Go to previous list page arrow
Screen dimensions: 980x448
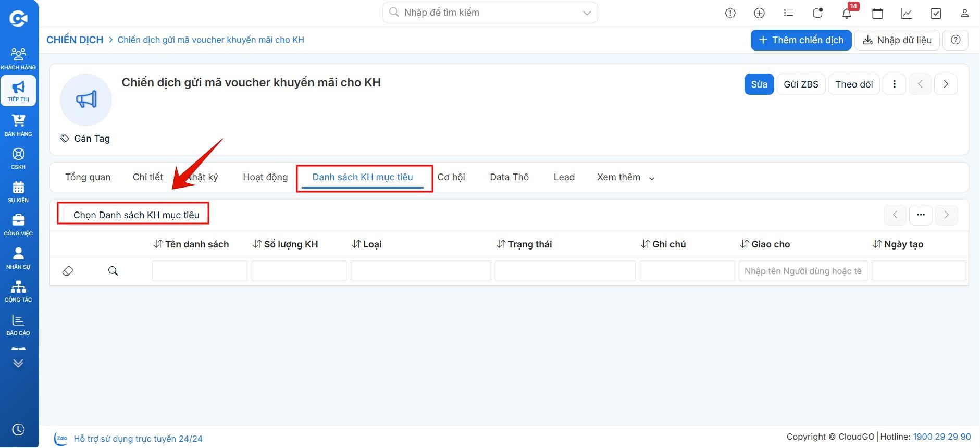pos(895,215)
